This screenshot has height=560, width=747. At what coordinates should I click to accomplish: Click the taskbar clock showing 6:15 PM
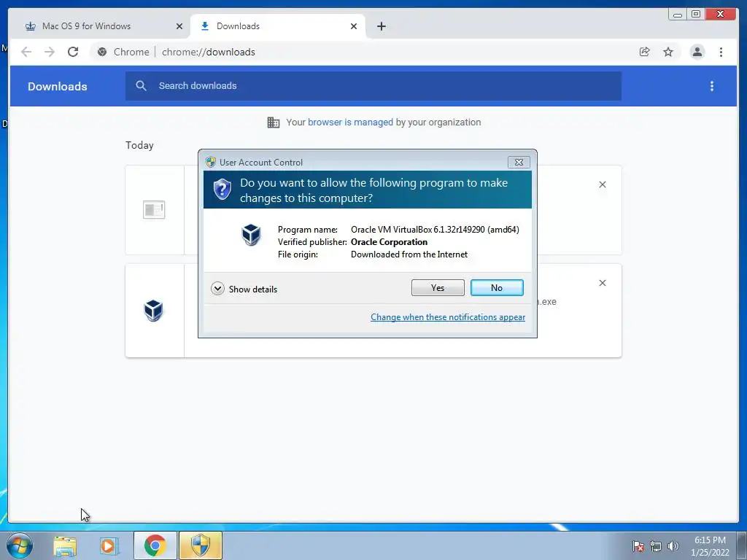710,546
